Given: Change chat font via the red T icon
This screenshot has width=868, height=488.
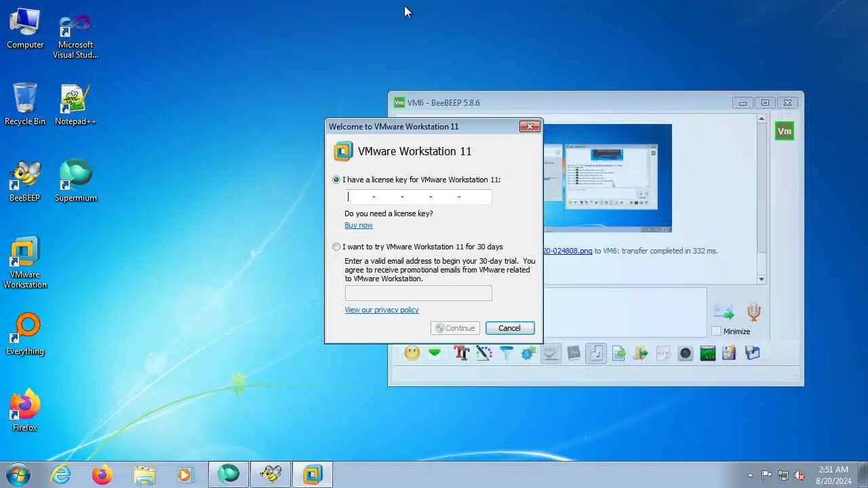Looking at the screenshot, I should click(x=462, y=353).
